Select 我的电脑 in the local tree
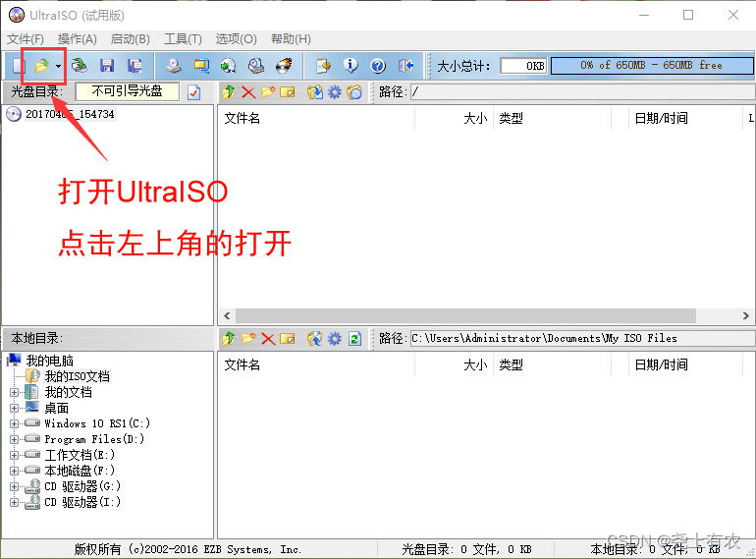756x559 pixels. pos(50,361)
